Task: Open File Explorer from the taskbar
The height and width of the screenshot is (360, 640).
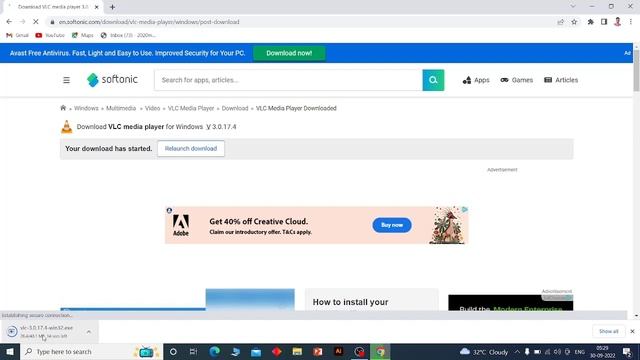Action: point(297,351)
